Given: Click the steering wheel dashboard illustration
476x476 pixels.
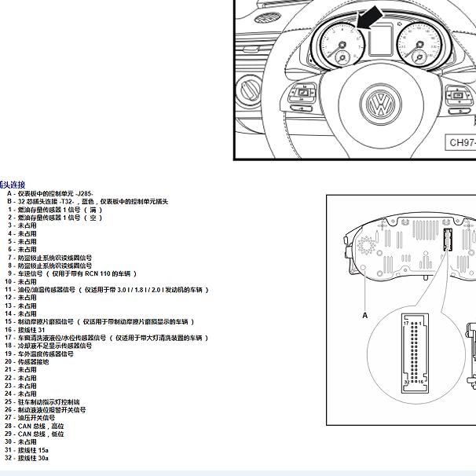Looking at the screenshot, I should point(354,79).
